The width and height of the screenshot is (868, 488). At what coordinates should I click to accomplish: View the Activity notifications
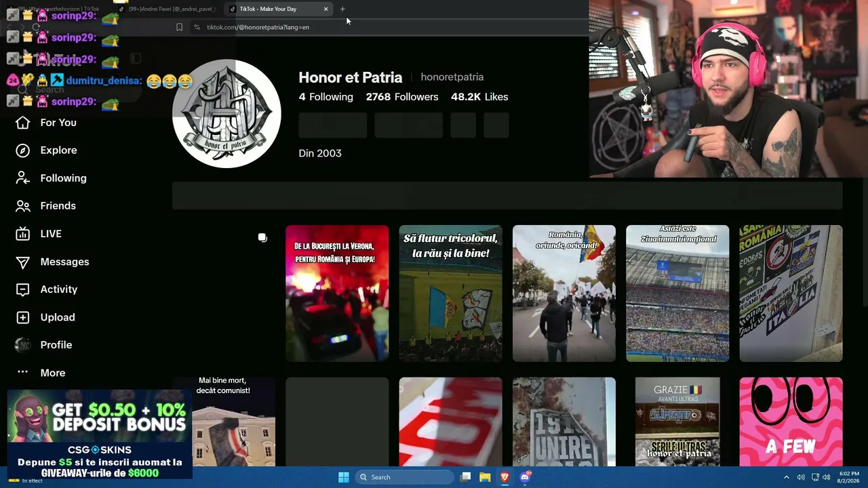tap(46, 289)
